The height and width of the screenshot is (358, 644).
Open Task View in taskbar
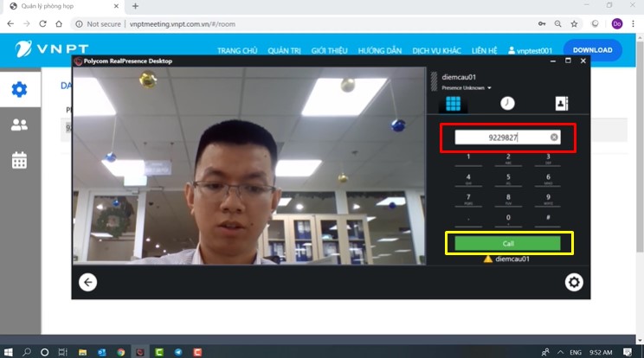[62, 352]
